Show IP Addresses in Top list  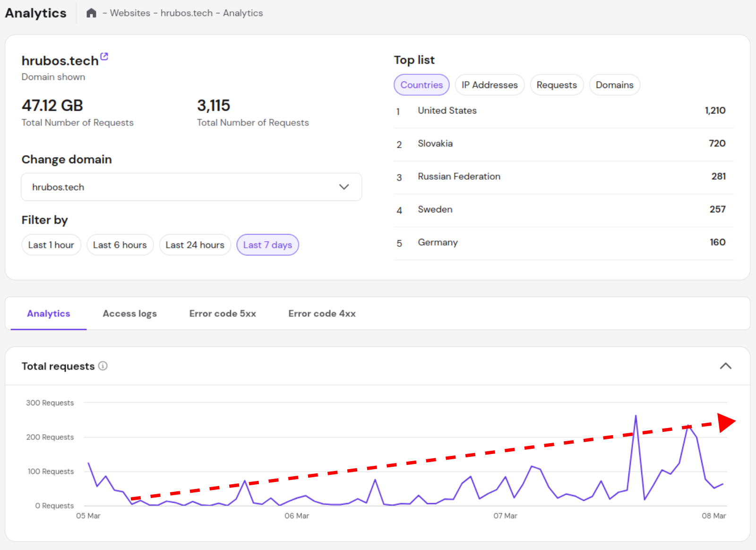click(490, 85)
